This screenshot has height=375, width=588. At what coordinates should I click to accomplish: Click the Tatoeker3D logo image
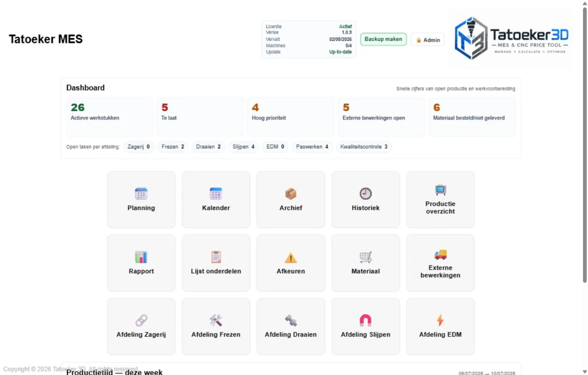(511, 39)
